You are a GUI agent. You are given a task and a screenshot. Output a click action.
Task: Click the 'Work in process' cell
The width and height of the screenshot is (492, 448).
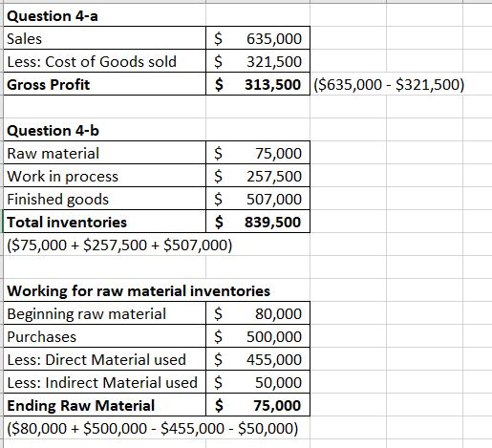pos(104,176)
